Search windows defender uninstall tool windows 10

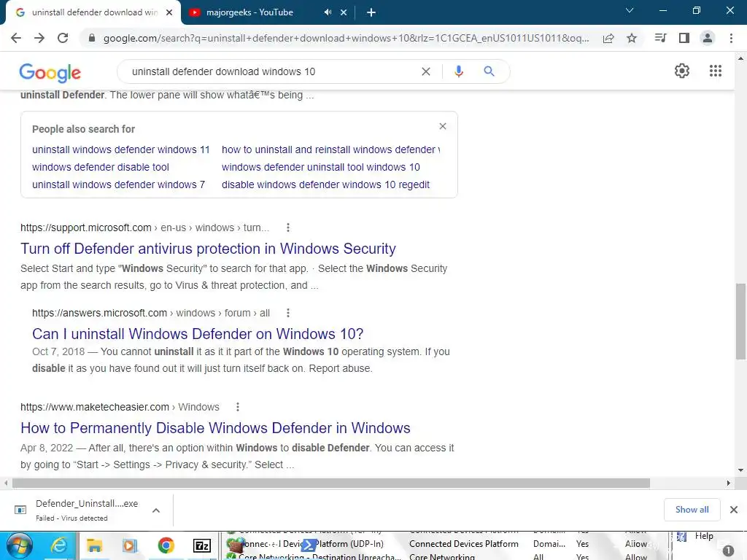point(321,167)
